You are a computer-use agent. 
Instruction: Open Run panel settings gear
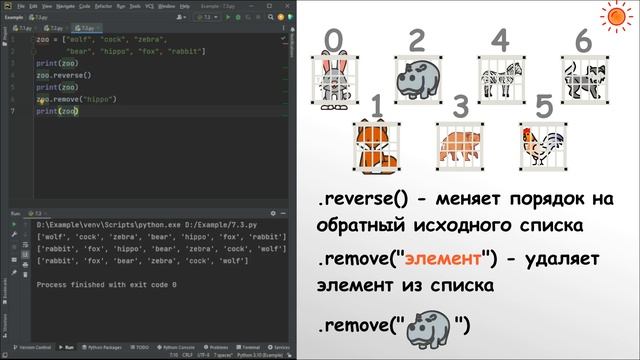273,213
